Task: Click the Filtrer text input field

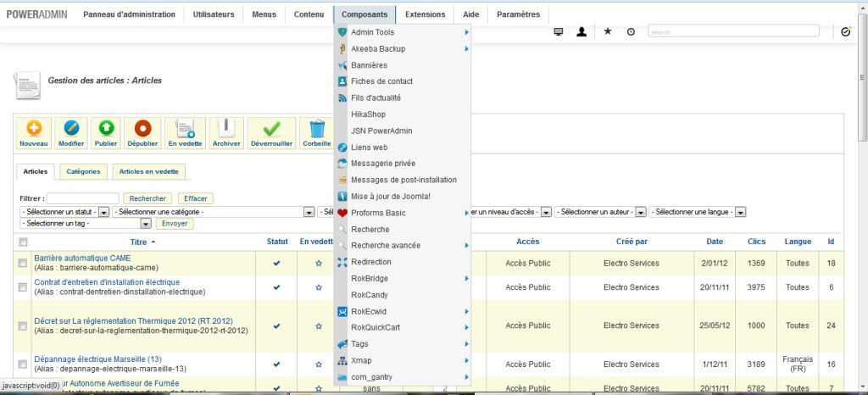Action: tap(83, 198)
